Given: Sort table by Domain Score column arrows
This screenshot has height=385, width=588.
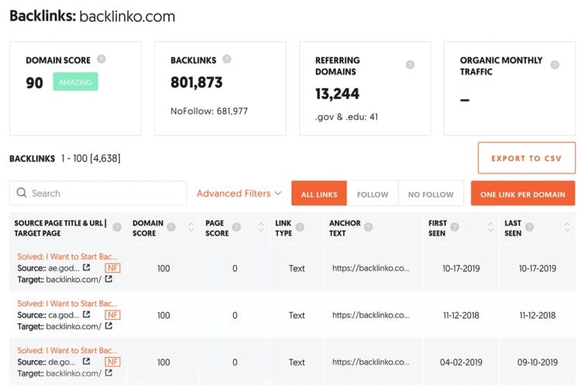Looking at the screenshot, I should click(x=191, y=227).
